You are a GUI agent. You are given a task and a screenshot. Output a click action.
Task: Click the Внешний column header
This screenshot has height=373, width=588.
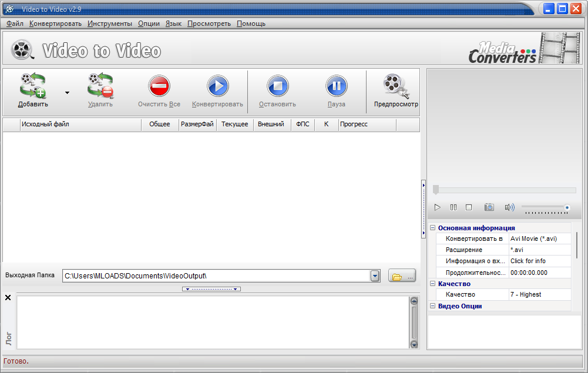[271, 125]
